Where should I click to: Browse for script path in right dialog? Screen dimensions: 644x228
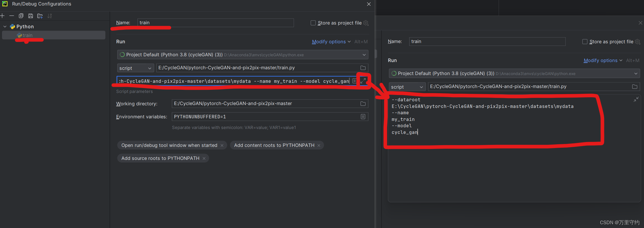click(635, 87)
